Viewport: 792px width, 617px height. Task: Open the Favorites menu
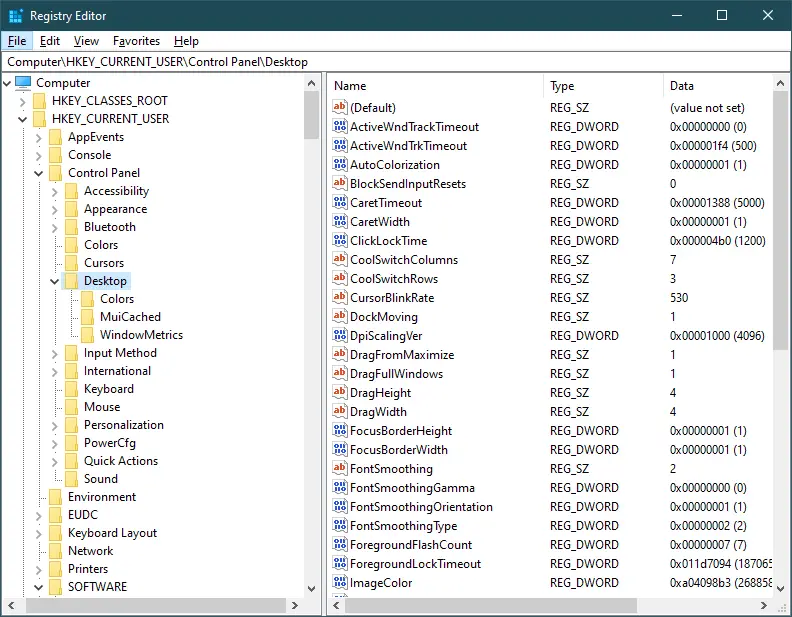tap(136, 41)
